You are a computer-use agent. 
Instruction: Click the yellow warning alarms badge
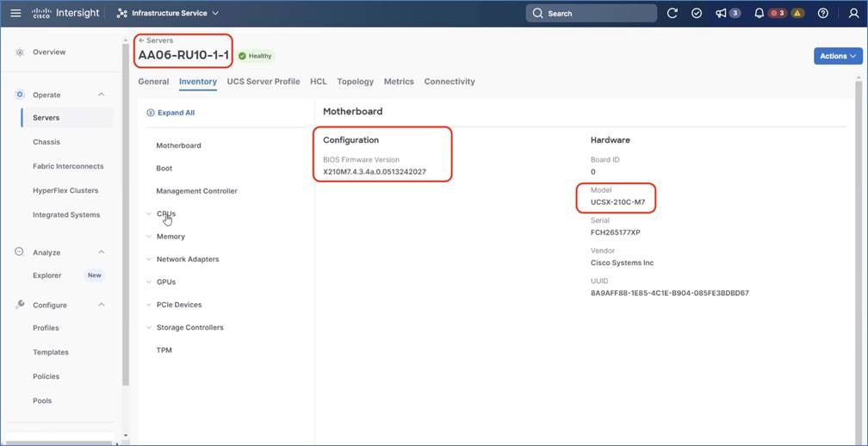point(797,13)
